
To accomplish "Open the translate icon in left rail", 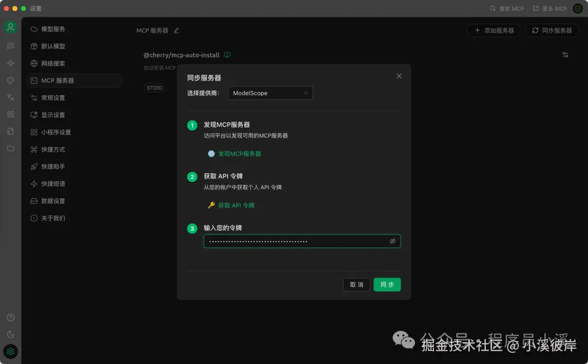I will click(10, 97).
